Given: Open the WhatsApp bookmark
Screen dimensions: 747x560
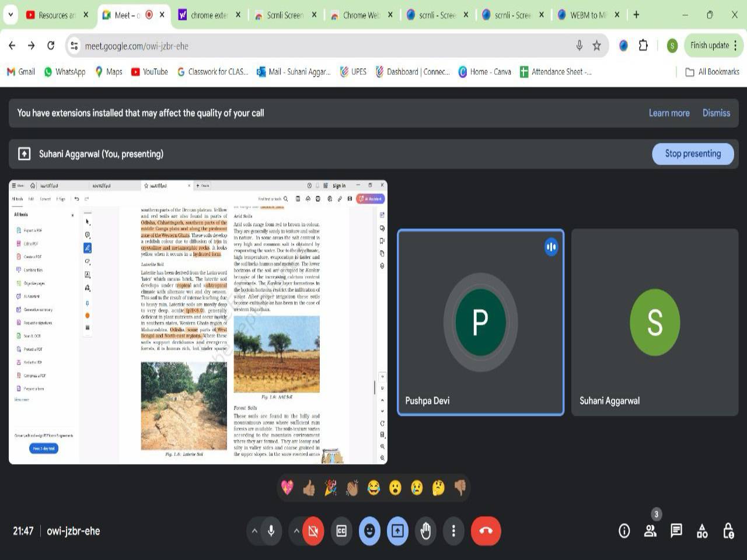Looking at the screenshot, I should click(x=65, y=72).
